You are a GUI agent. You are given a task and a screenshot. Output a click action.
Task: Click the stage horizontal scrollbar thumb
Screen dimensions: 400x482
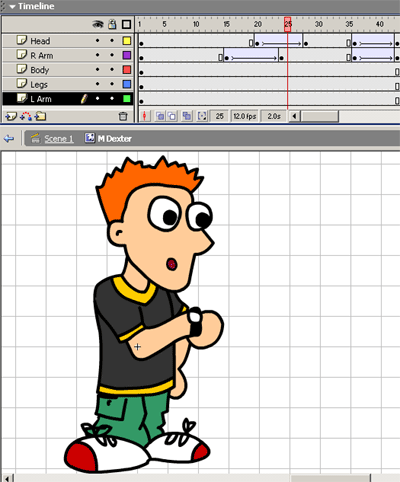pos(330,478)
